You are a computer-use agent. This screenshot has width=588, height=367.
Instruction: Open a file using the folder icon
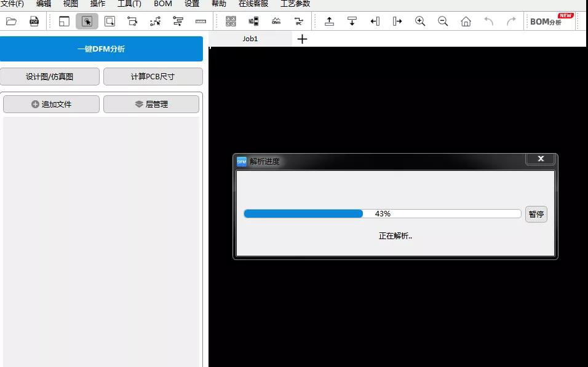click(x=12, y=20)
